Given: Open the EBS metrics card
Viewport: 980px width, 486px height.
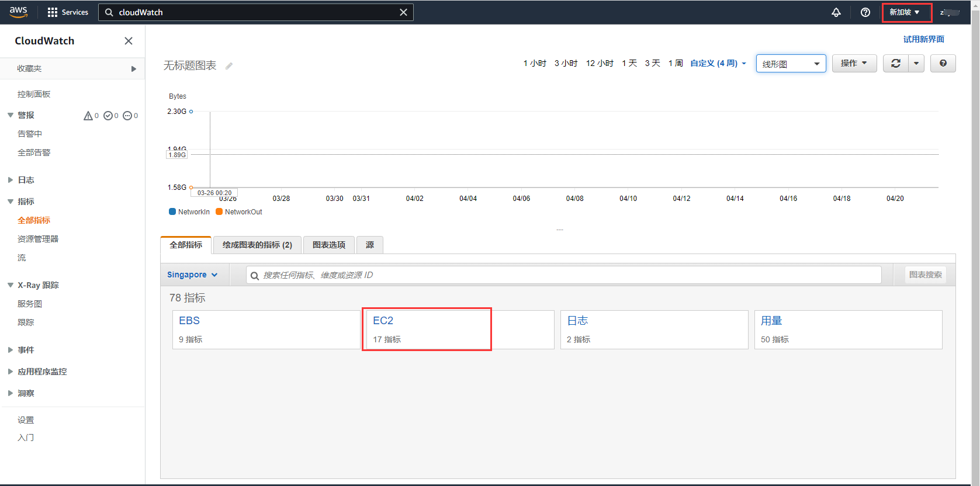Looking at the screenshot, I should (x=266, y=329).
